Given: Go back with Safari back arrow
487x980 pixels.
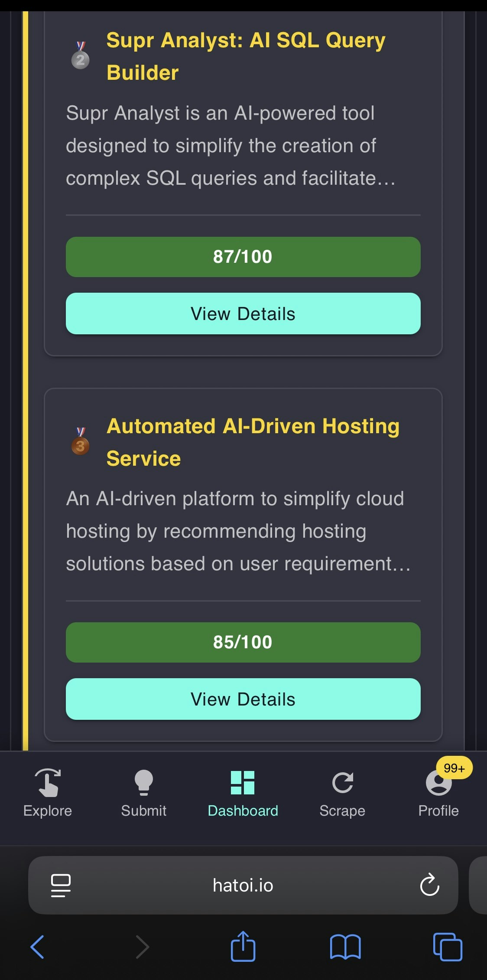Looking at the screenshot, I should [x=37, y=947].
